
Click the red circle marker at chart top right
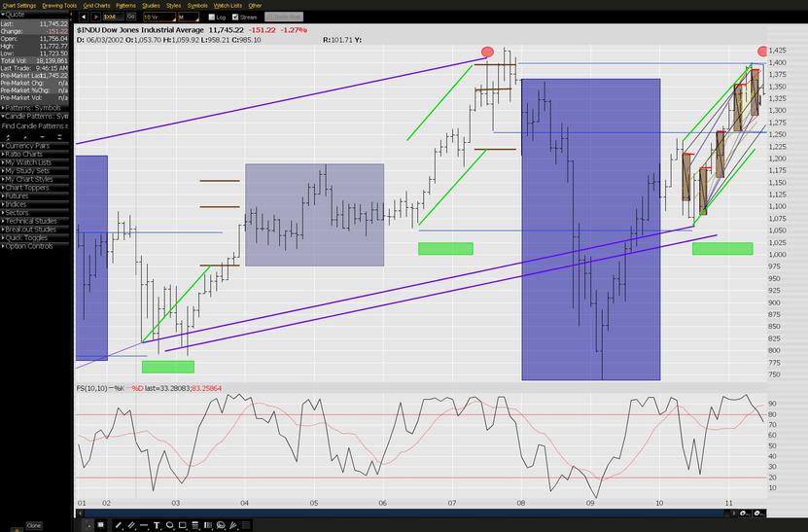[761, 51]
